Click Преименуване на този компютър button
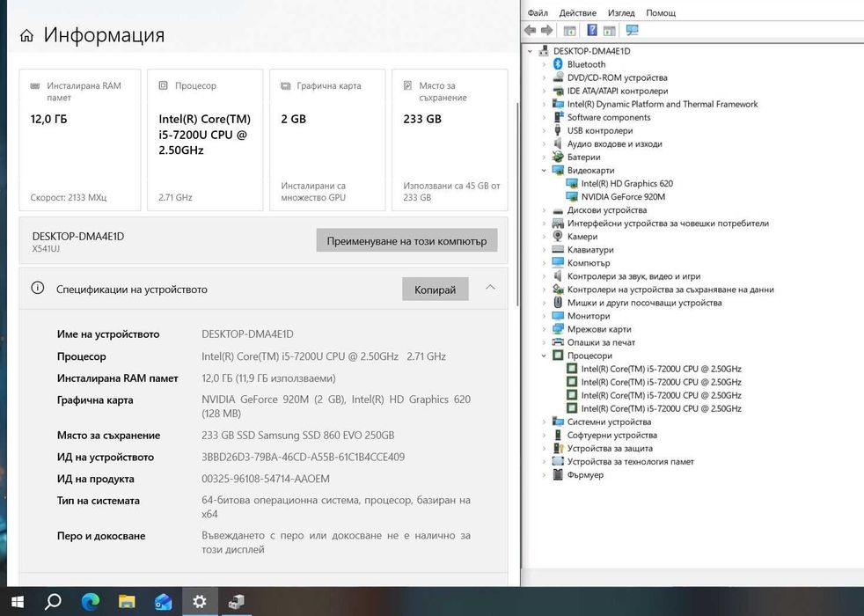Image resolution: width=864 pixels, height=616 pixels. 406,241
